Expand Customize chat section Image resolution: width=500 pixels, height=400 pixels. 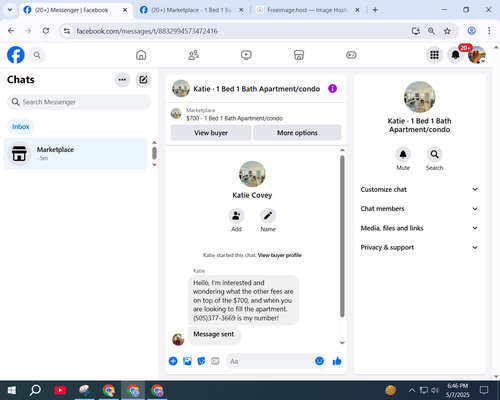click(x=419, y=189)
